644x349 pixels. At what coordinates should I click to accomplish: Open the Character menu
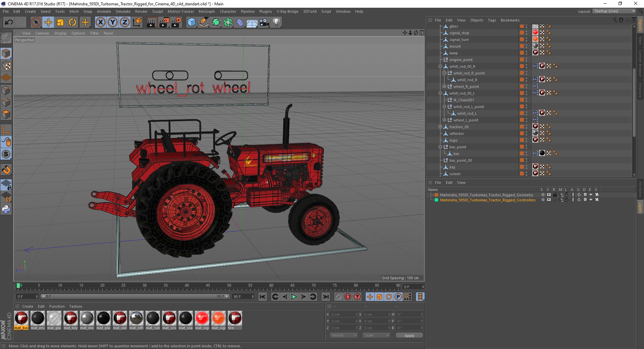[x=228, y=11]
